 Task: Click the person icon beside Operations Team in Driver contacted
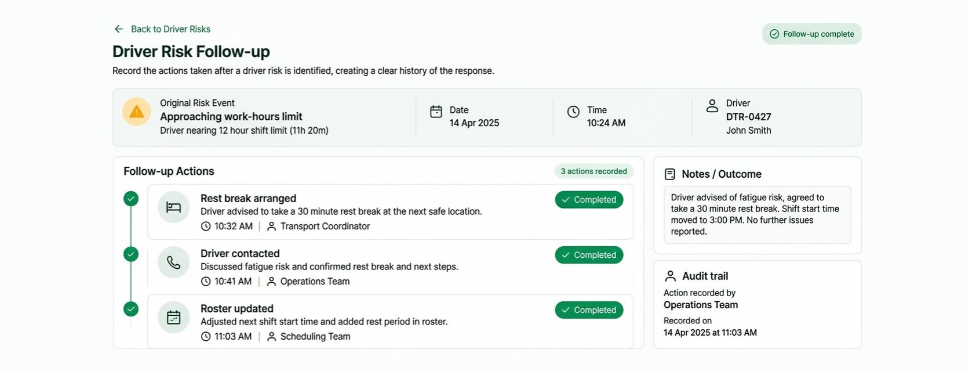[271, 282]
